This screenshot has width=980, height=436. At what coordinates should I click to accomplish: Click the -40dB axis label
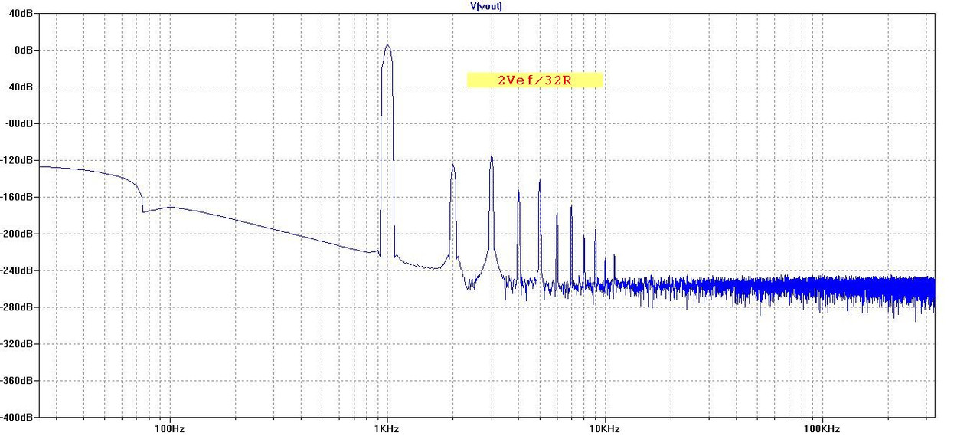tap(19, 87)
